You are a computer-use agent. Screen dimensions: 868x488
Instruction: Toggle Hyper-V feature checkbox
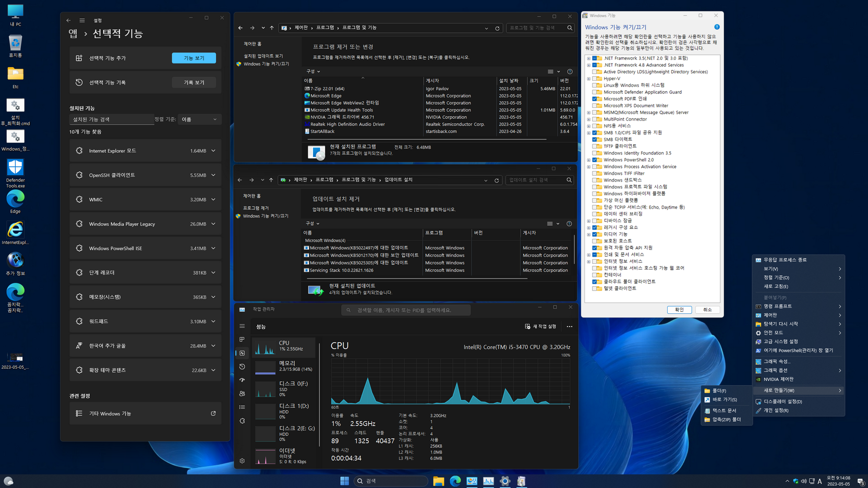click(x=595, y=79)
